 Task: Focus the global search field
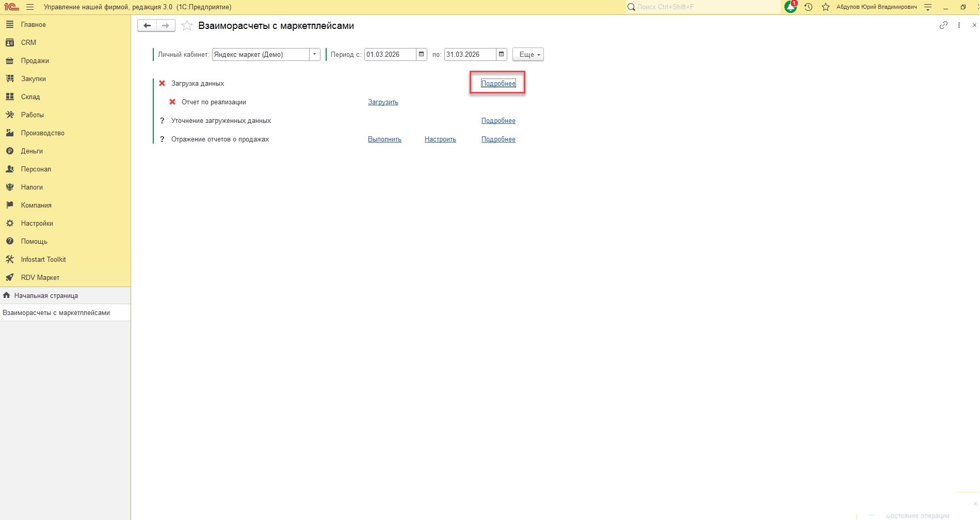pyautogui.click(x=703, y=7)
